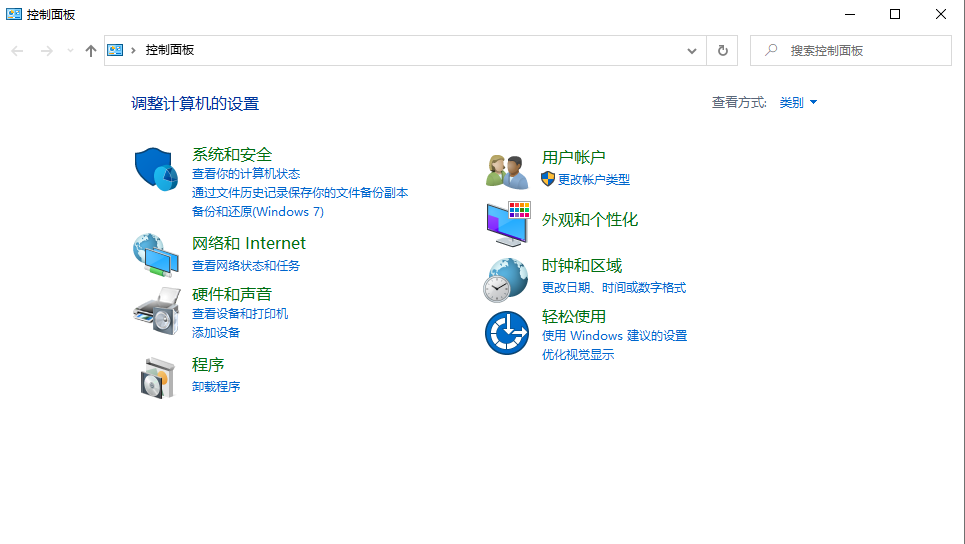Viewport: 965px width, 544px height.
Task: Open the 轻松使用 heading link
Action: (x=574, y=316)
